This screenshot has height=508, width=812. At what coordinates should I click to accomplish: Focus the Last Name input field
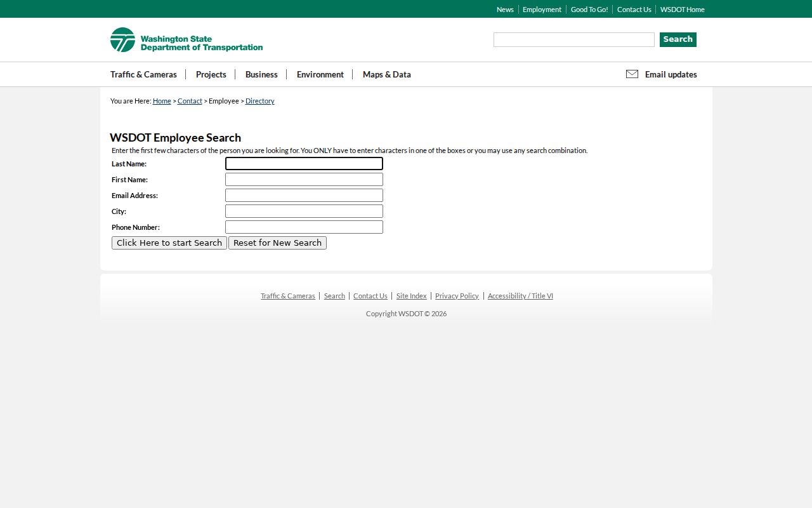point(304,164)
